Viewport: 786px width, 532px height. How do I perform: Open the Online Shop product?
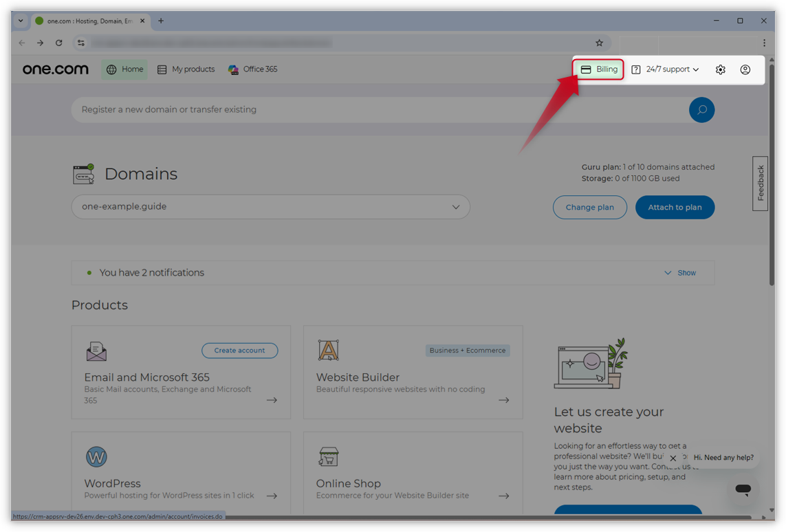click(x=348, y=483)
